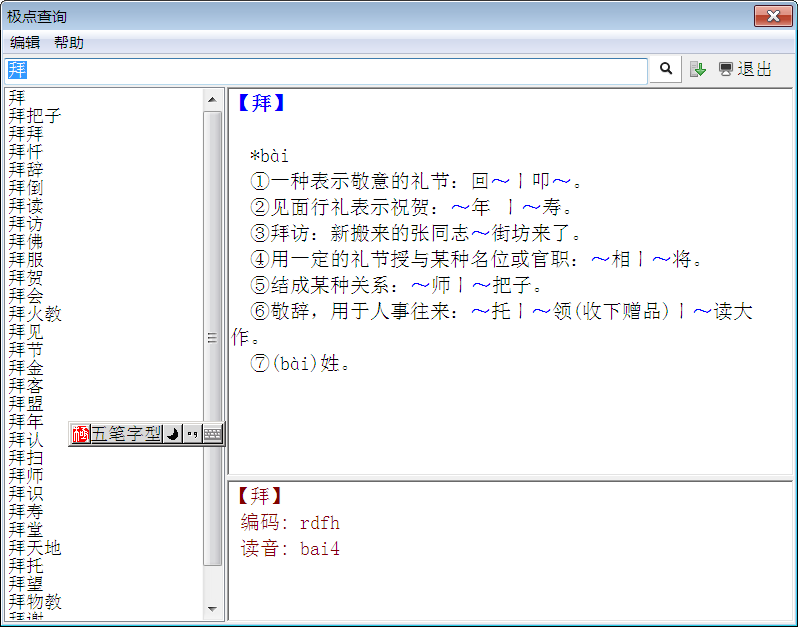Select 拜识 in the word list
798x627 pixels.
pyautogui.click(x=26, y=494)
